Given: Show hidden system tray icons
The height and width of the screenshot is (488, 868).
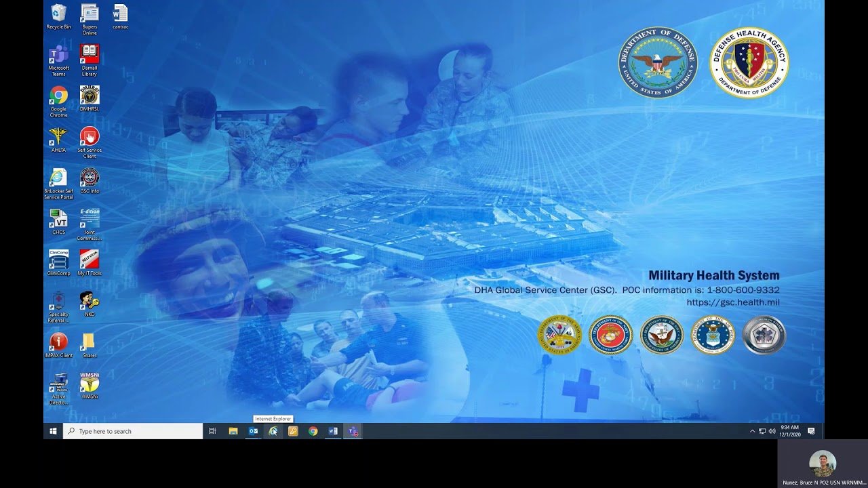Looking at the screenshot, I should [752, 431].
